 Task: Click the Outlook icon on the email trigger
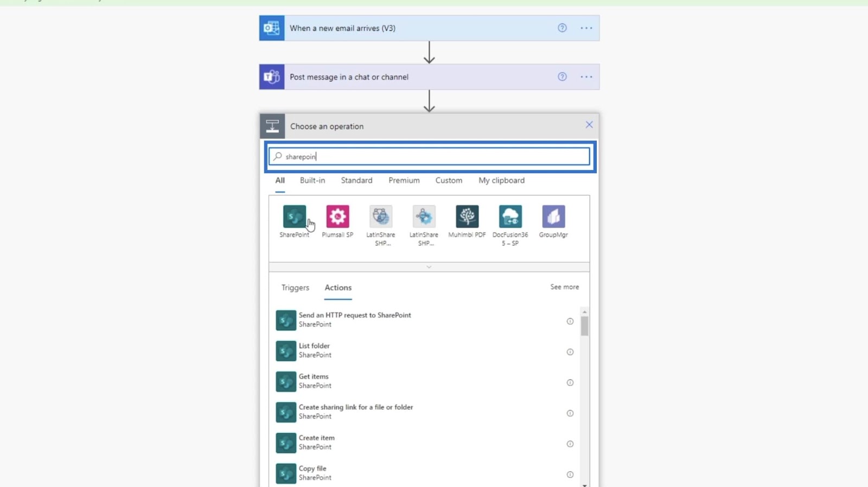tap(272, 28)
